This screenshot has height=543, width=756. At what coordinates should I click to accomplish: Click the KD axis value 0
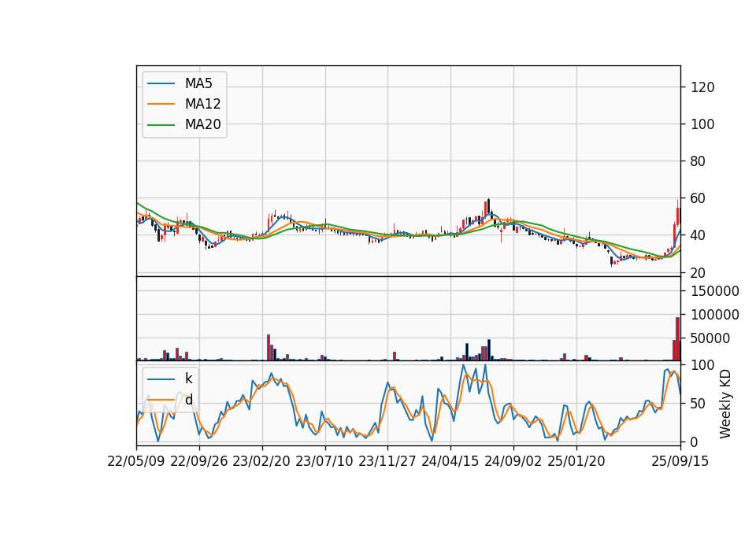point(695,441)
